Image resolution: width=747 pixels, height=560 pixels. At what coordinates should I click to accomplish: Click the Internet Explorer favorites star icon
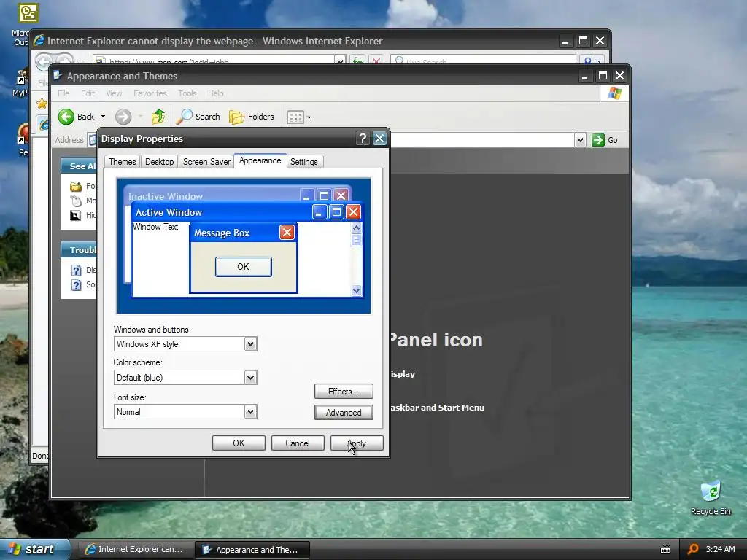tap(42, 104)
